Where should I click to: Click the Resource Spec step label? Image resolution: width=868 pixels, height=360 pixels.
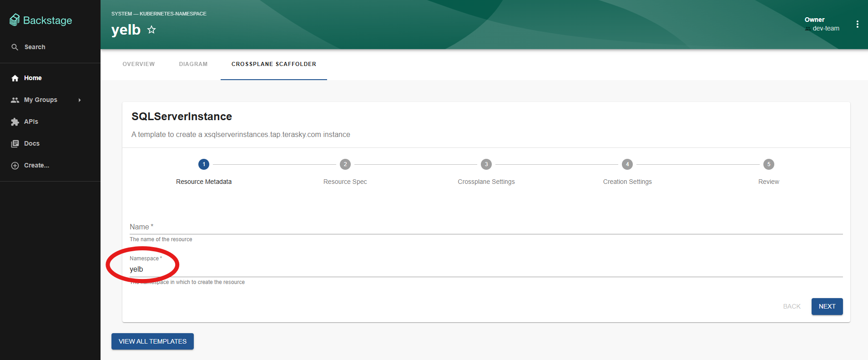[x=345, y=182]
